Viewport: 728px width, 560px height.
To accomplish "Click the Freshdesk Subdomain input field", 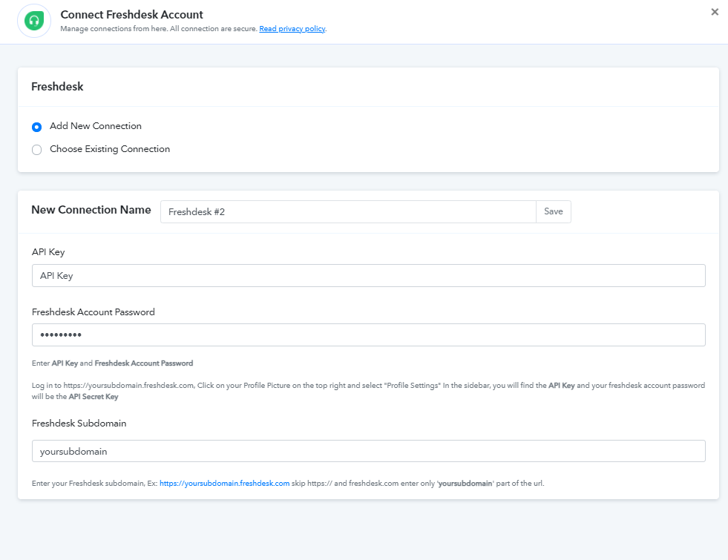I will coord(369,451).
